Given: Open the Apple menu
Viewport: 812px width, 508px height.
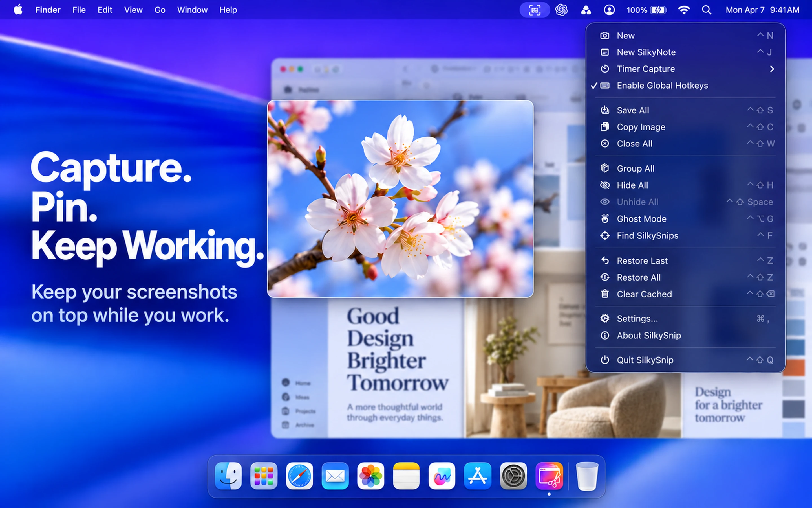Looking at the screenshot, I should click(18, 10).
